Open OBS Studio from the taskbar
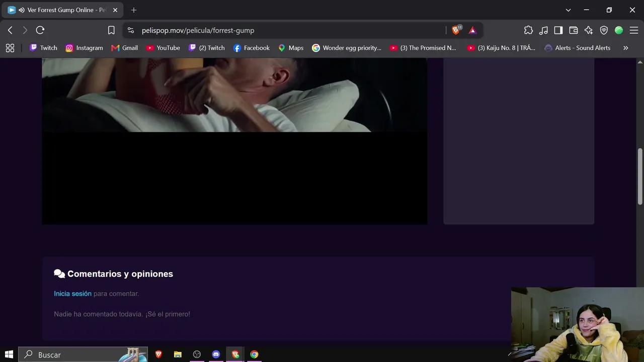The height and width of the screenshot is (362, 644). coord(197,354)
